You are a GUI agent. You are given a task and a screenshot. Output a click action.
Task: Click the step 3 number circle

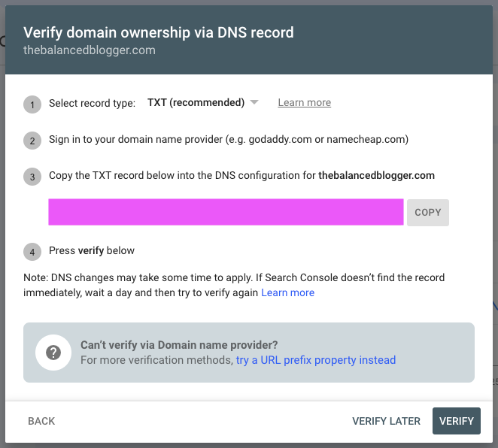(32, 177)
